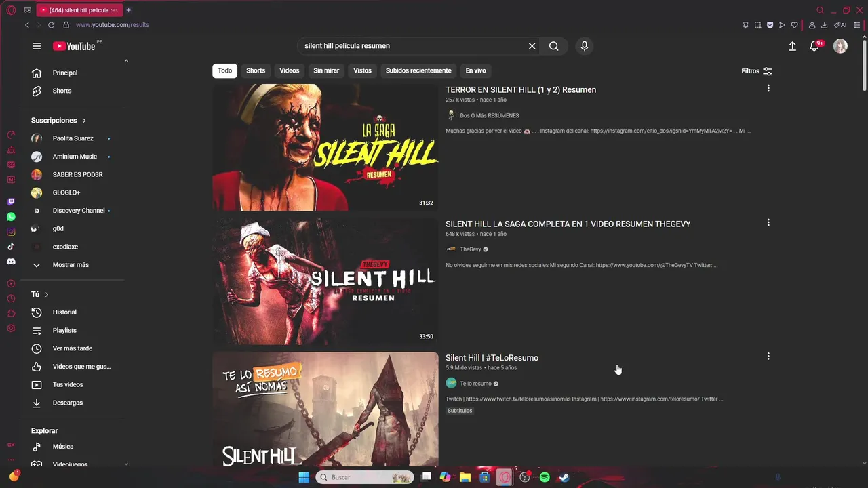Add page to bookmarks heart icon

coord(795,25)
